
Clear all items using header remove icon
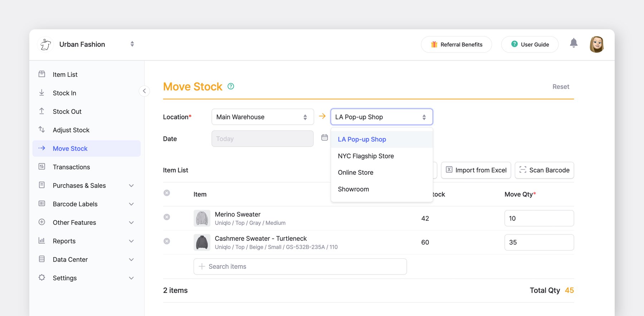167,193
